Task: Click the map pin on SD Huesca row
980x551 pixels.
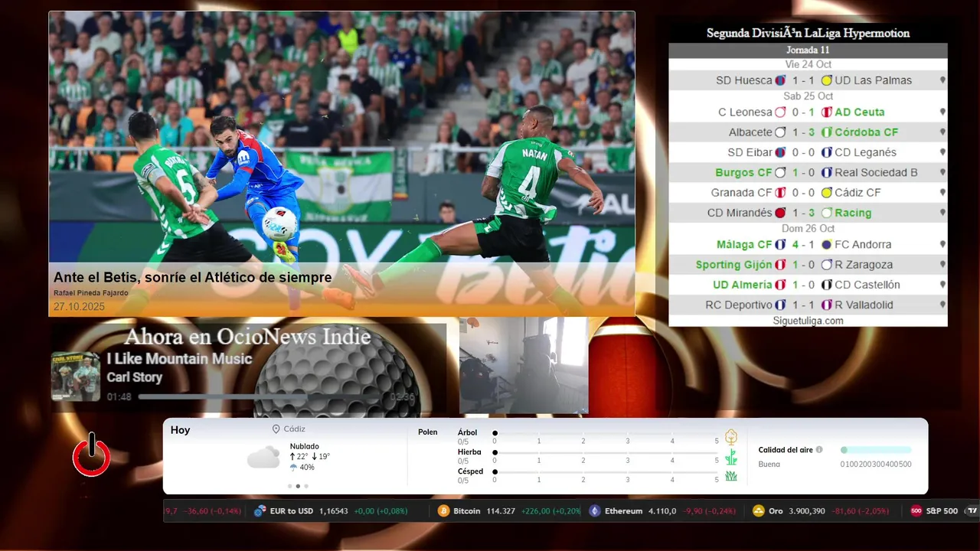Action: tap(942, 80)
